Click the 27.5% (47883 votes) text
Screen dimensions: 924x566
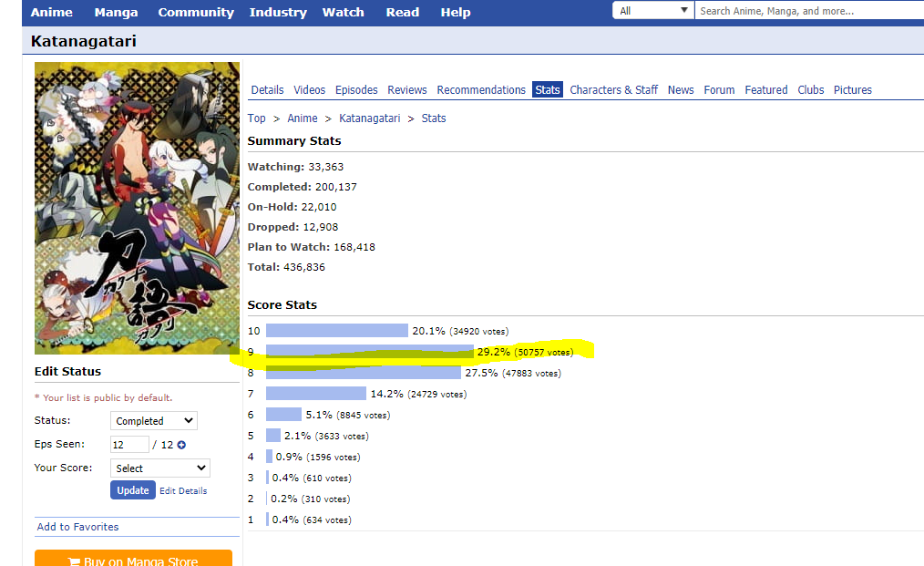(513, 373)
